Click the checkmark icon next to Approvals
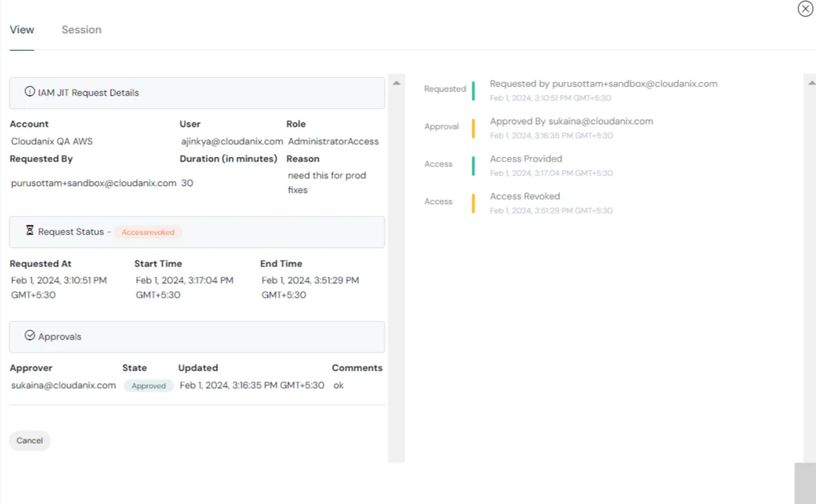This screenshot has height=504, width=816. [29, 335]
